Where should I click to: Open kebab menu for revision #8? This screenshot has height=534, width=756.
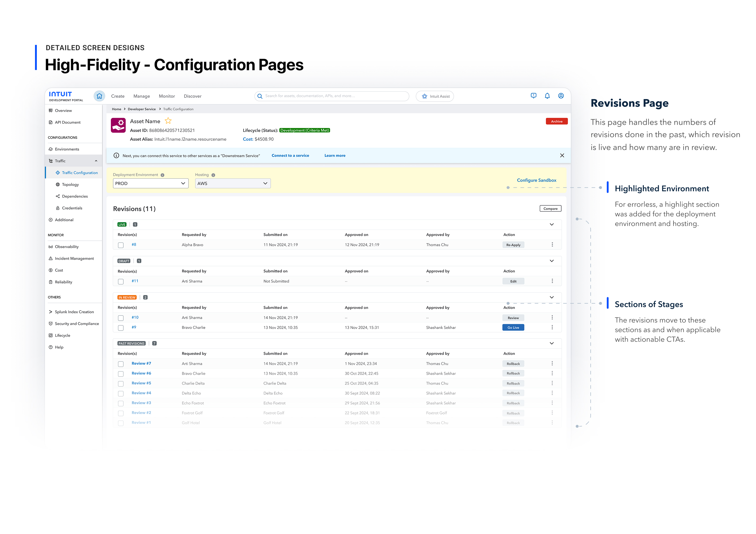click(552, 245)
